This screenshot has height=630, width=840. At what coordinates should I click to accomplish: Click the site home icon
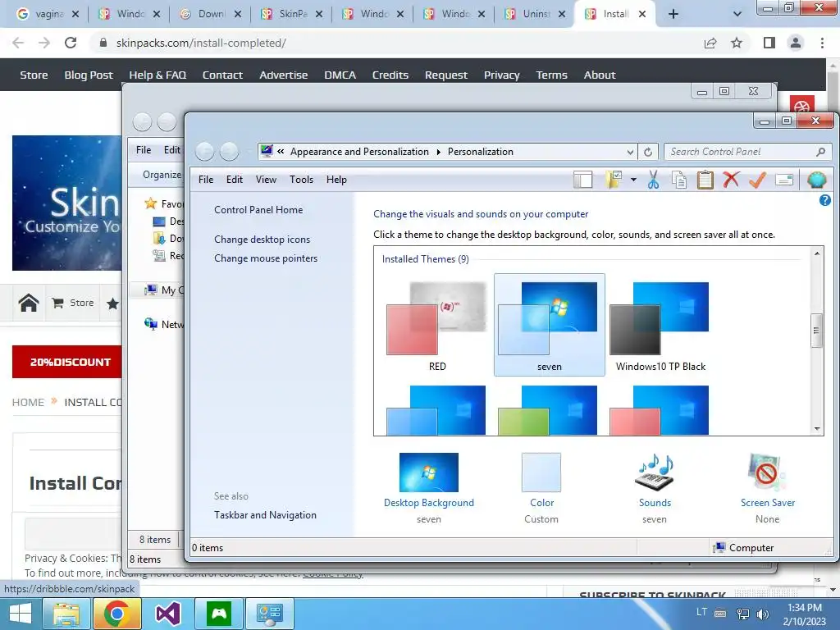click(29, 303)
